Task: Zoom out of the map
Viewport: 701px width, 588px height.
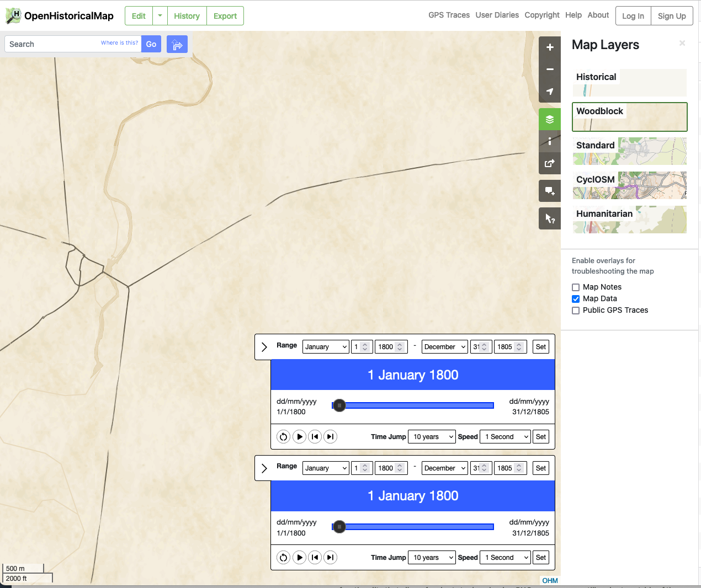Action: pyautogui.click(x=550, y=69)
